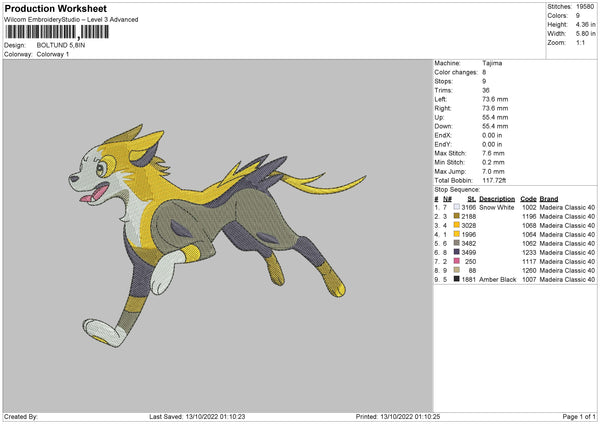This screenshot has height=424, width=600.
Task: Click the Boltund embroidery design preview
Action: [x=217, y=235]
